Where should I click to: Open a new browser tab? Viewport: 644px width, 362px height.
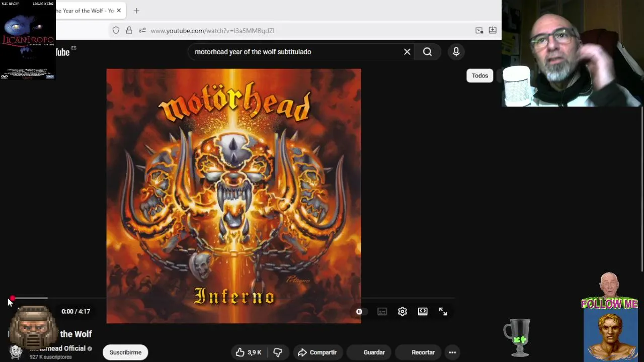coord(136,11)
